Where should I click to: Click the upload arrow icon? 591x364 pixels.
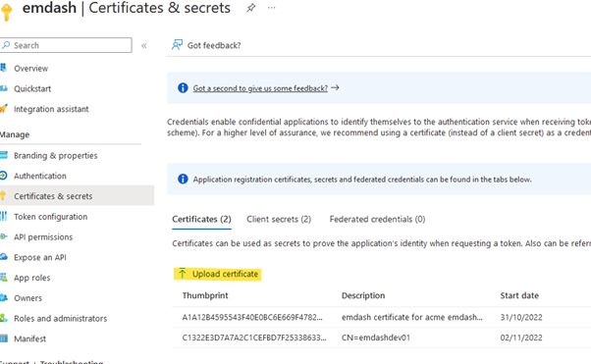183,273
